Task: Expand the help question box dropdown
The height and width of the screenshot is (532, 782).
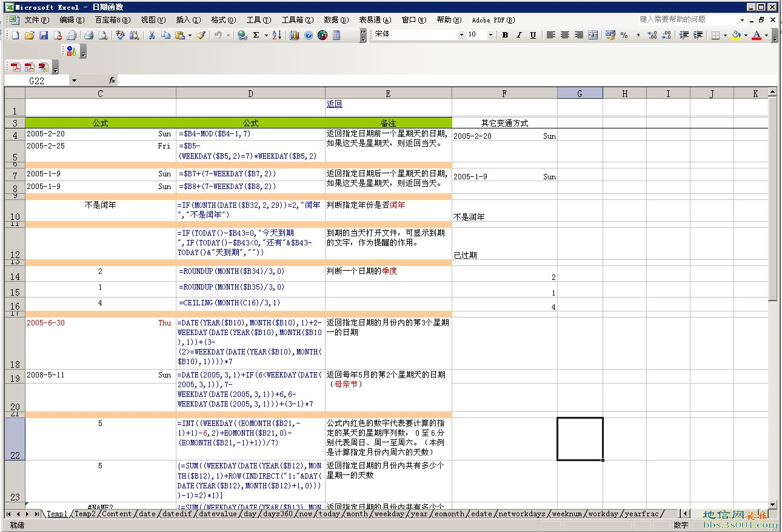Action: point(742,20)
